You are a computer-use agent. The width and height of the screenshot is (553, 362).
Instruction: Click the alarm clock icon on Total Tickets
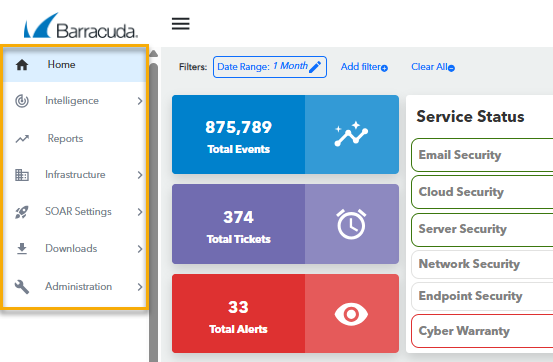click(x=351, y=224)
